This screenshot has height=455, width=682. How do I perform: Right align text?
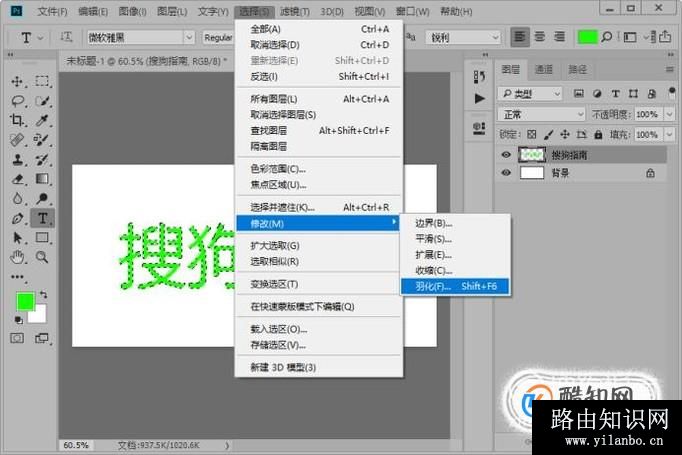(559, 37)
